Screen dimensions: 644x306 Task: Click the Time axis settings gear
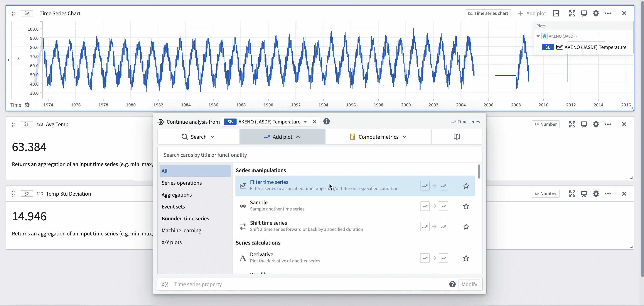pyautogui.click(x=27, y=105)
